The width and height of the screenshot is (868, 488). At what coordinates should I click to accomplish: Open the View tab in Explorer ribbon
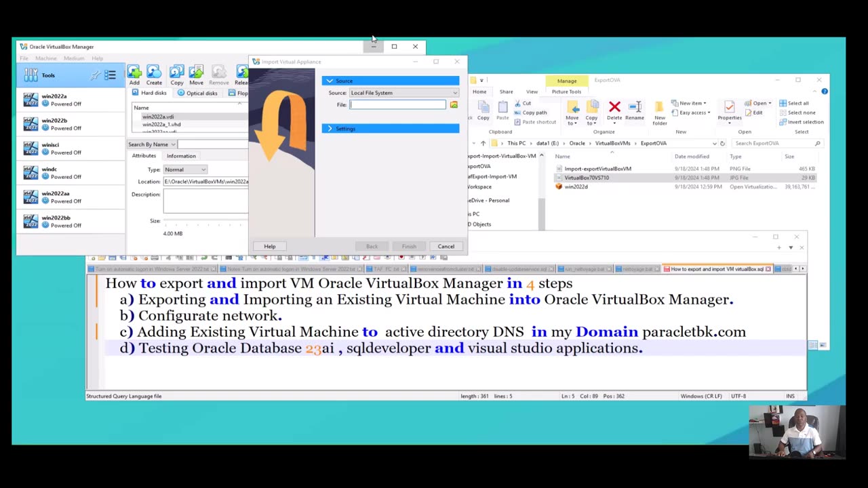click(532, 91)
